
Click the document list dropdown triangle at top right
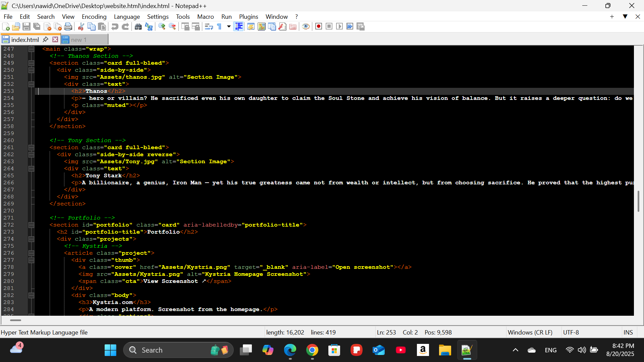625,16
